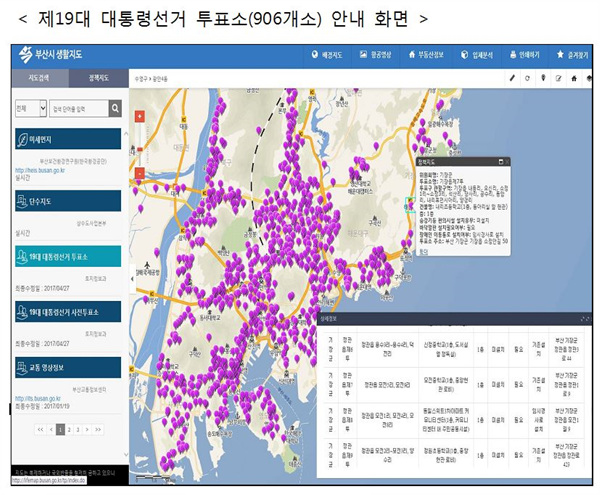600x495 pixels.
Task: Open the 즐겨찾기 favorites menu
Action: [572, 55]
